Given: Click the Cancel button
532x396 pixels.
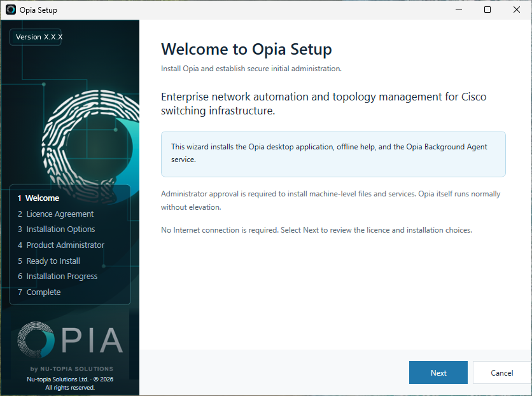Looking at the screenshot, I should (502, 372).
